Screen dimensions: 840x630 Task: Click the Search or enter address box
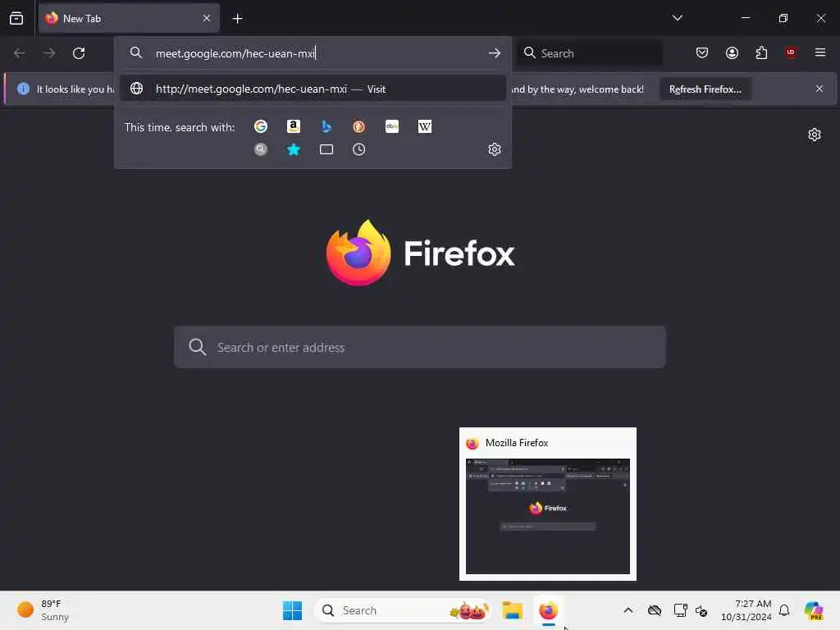point(420,347)
